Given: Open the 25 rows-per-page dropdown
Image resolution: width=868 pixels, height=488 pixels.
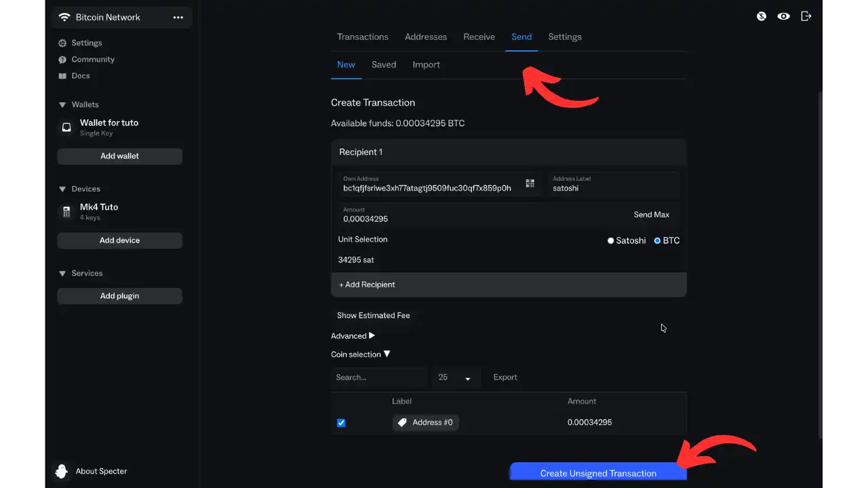Looking at the screenshot, I should click(x=458, y=378).
